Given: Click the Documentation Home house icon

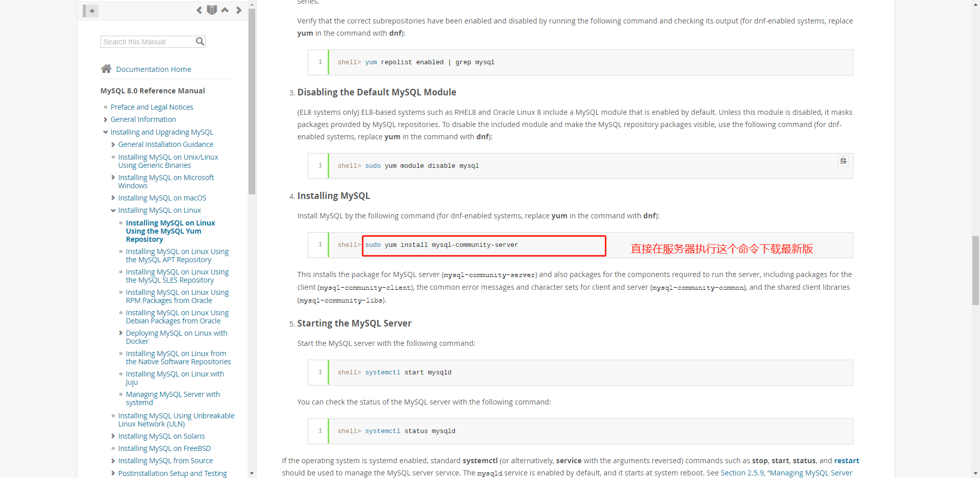Looking at the screenshot, I should [106, 68].
